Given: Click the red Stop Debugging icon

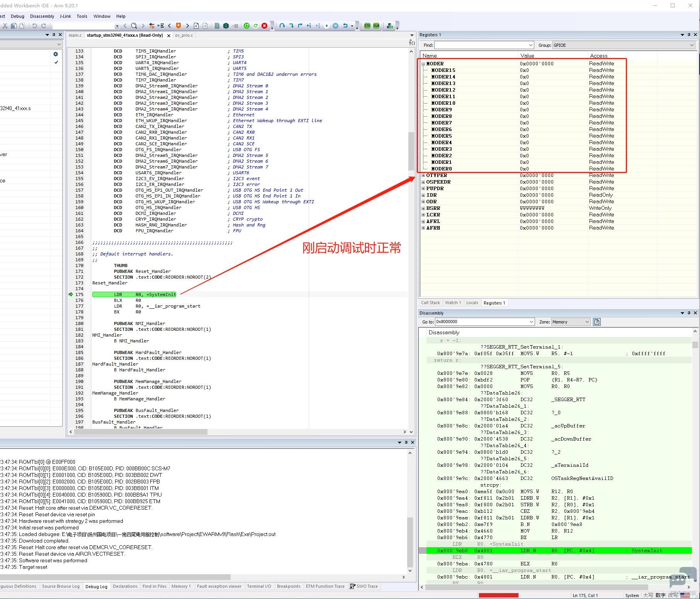Looking at the screenshot, I should (x=264, y=26).
